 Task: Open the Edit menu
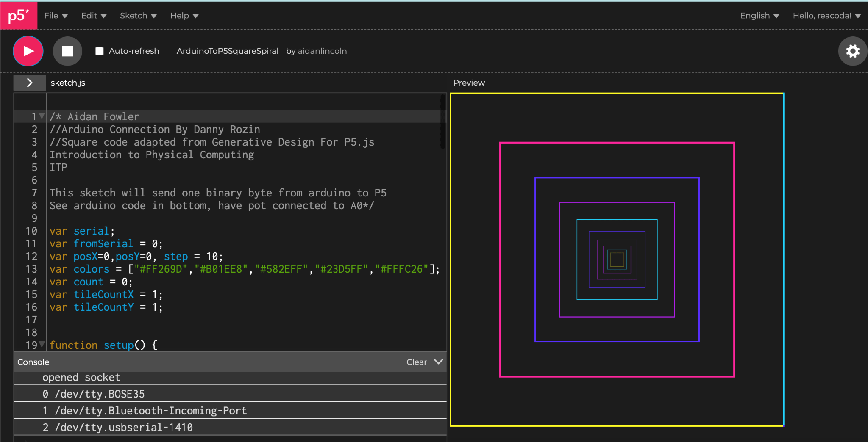click(x=93, y=16)
